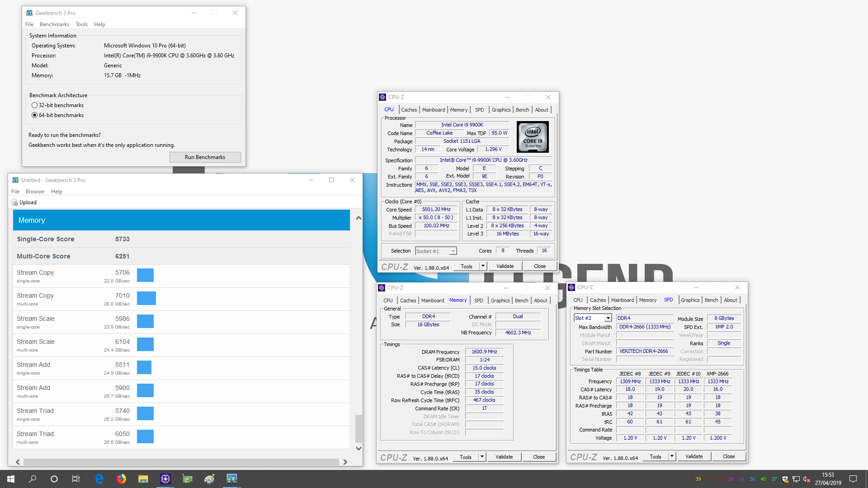
Task: Open taskbar Search magnifier
Action: [x=33, y=479]
